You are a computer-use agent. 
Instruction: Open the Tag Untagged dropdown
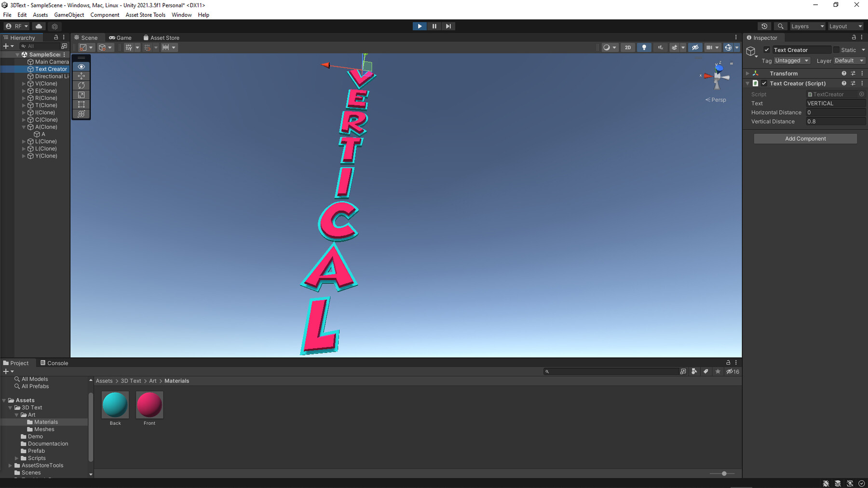(792, 61)
